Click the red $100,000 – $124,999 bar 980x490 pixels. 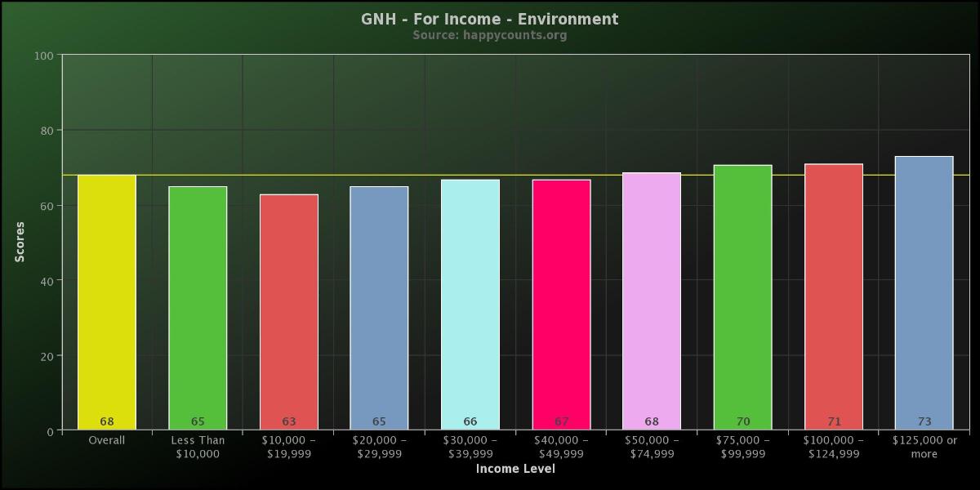[834, 296]
